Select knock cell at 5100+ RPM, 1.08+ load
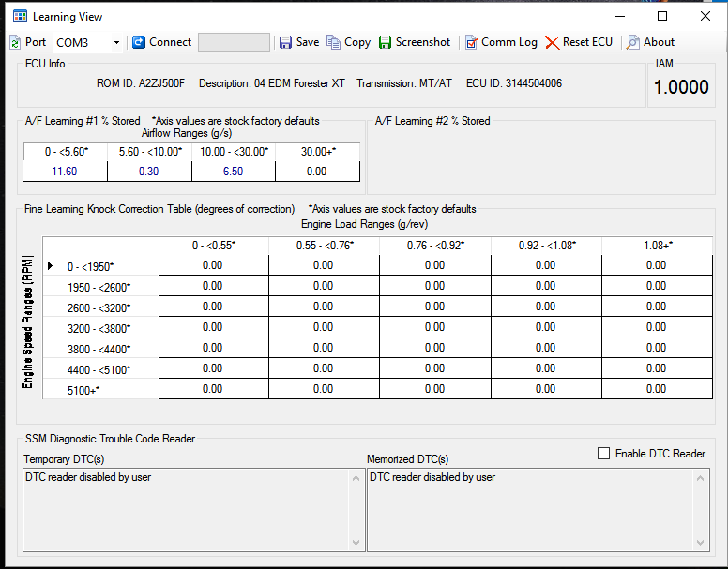Screen dimensions: 728x569 click(657, 389)
